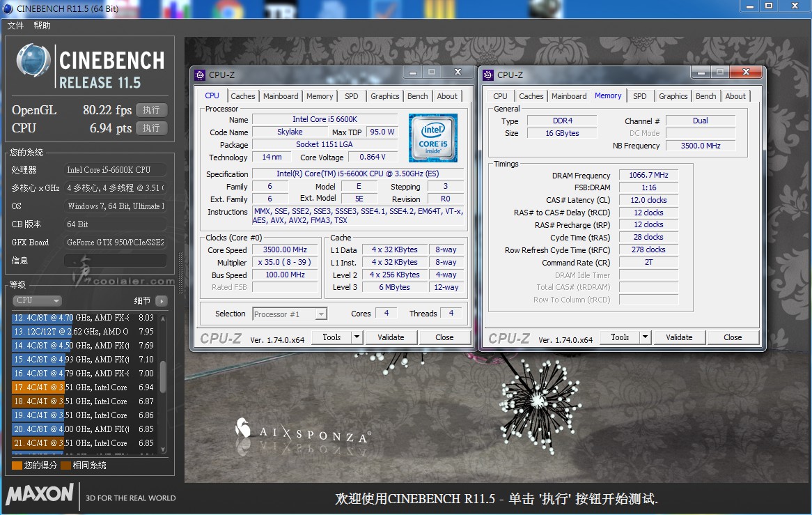Image resolution: width=812 pixels, height=515 pixels.
Task: Select Caches tab in the CPU-Z memory window
Action: coord(531,96)
